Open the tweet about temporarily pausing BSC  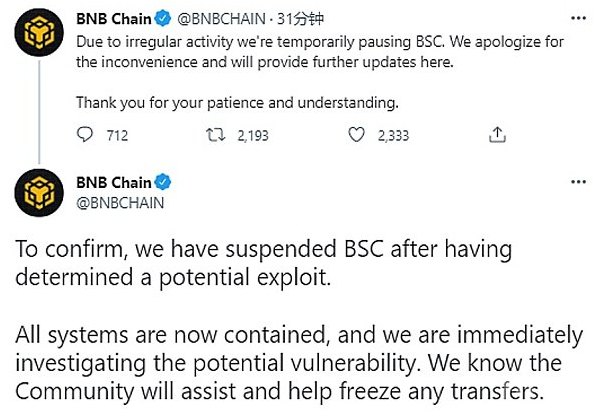300,62
